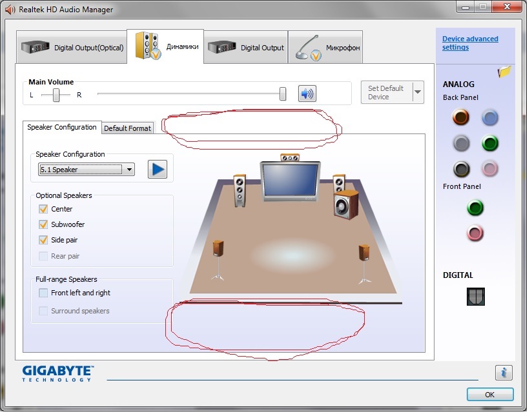Click the right side speaker on stand
This screenshot has width=532, height=414.
pos(364,264)
